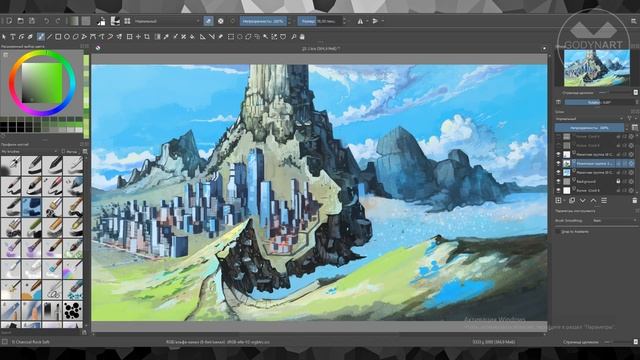640x360 pixels.
Task: Redo the last undone action
Action: [58, 21]
